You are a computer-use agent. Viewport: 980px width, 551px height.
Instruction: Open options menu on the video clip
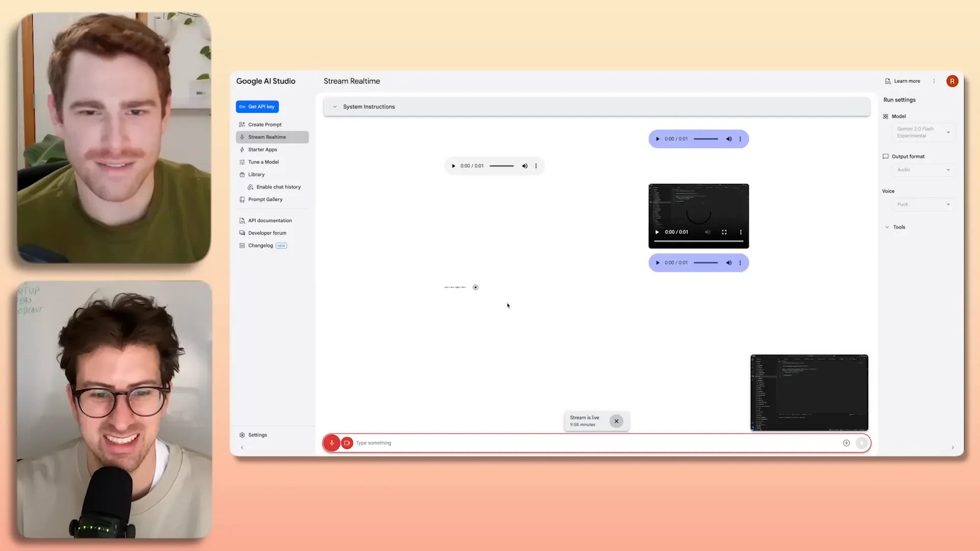(741, 232)
